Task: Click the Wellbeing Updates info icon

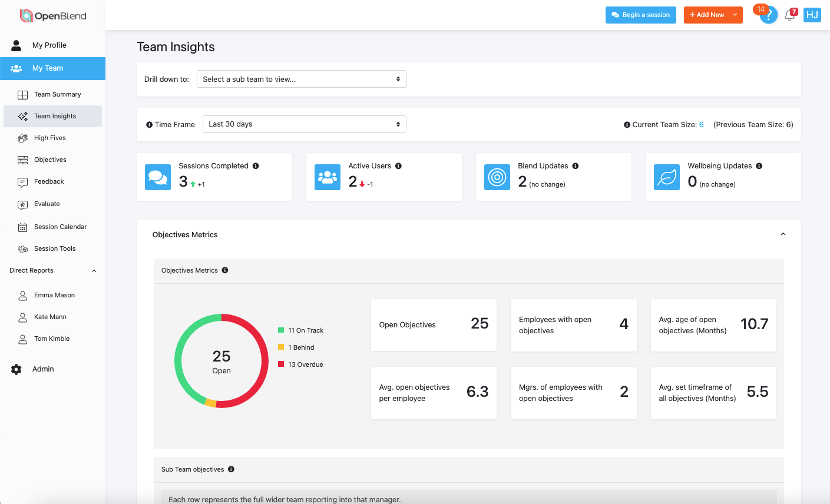Action: pyautogui.click(x=759, y=166)
